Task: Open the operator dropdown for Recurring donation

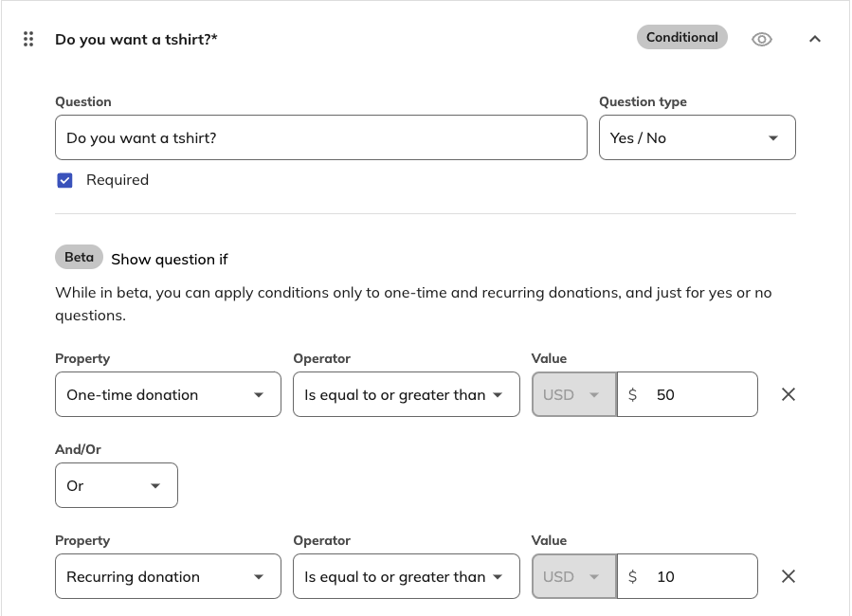Action: (407, 576)
